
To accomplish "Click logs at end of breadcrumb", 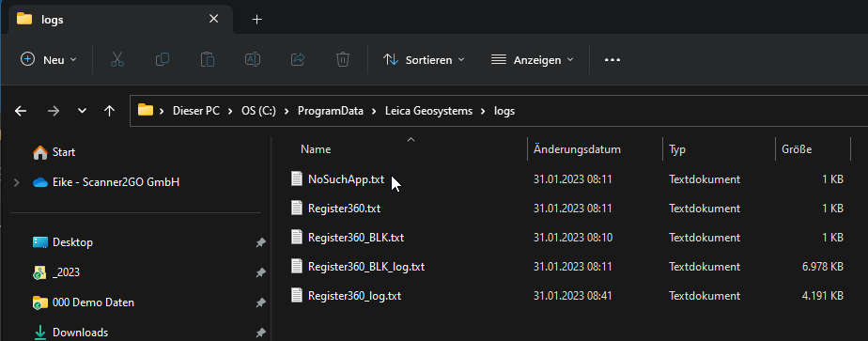I will 504,111.
